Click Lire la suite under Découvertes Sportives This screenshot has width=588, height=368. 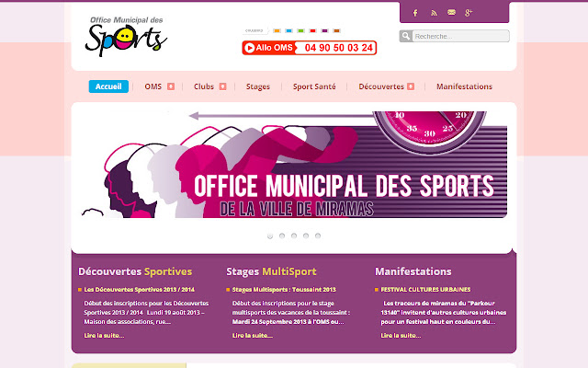(104, 335)
